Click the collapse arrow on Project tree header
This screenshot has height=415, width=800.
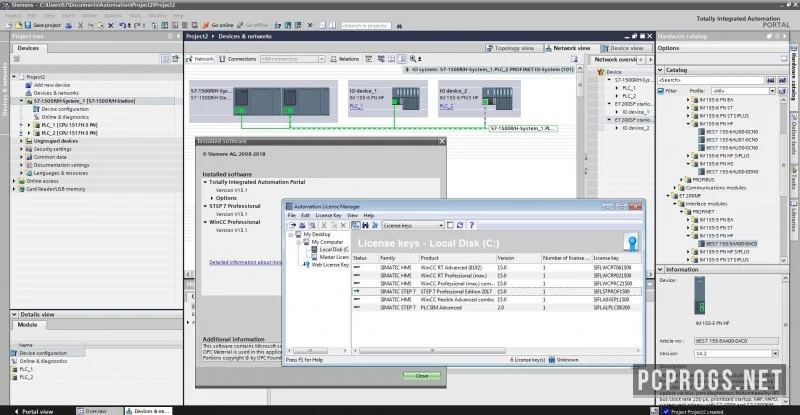(178, 37)
